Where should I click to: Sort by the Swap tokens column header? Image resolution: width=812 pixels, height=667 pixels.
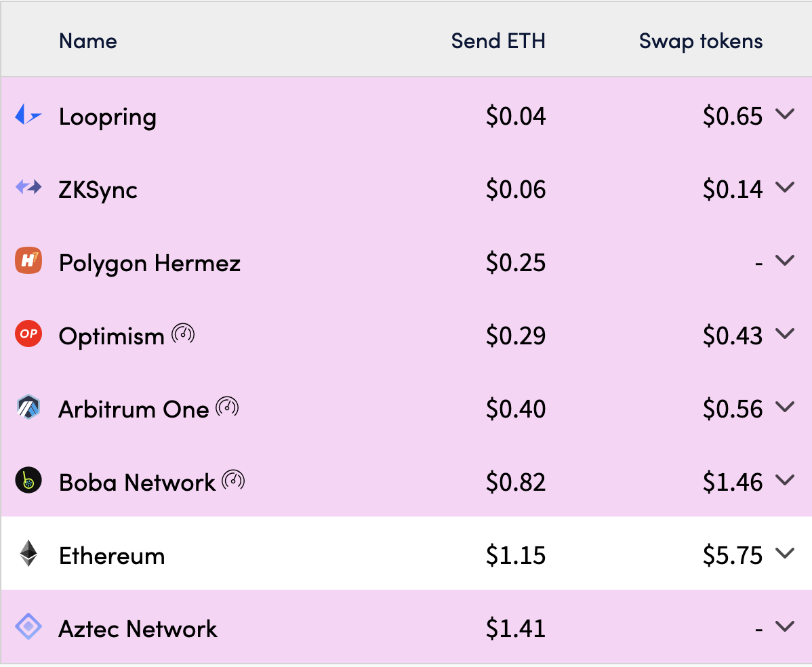pyautogui.click(x=701, y=41)
